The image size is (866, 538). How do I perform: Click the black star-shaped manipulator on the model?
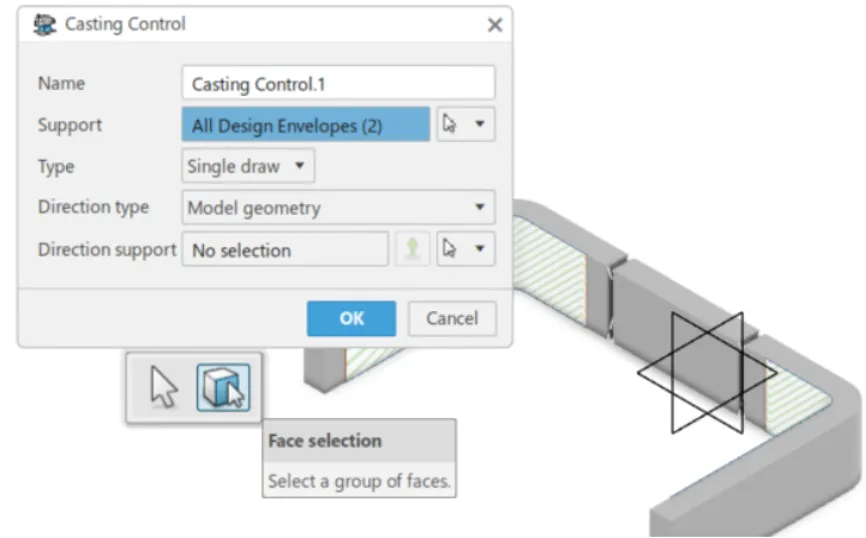706,372
